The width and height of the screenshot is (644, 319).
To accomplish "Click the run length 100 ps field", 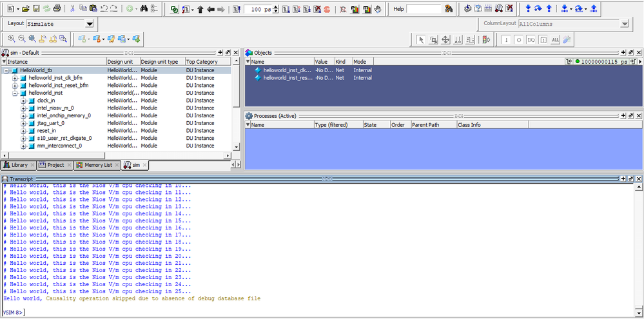I will pyautogui.click(x=258, y=8).
